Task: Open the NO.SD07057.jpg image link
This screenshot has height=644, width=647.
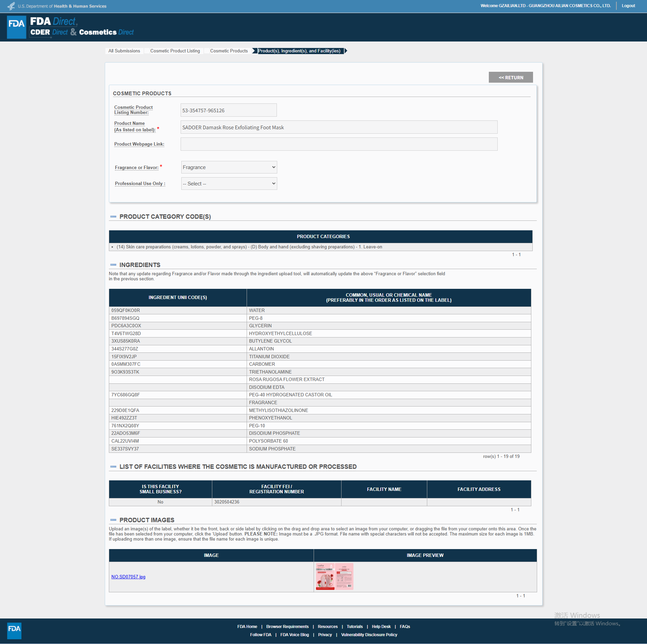Action: click(128, 577)
